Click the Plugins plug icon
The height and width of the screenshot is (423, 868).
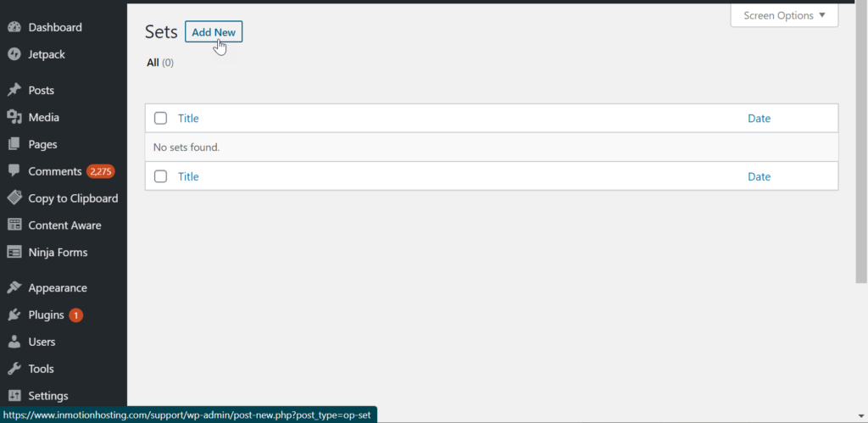click(14, 315)
